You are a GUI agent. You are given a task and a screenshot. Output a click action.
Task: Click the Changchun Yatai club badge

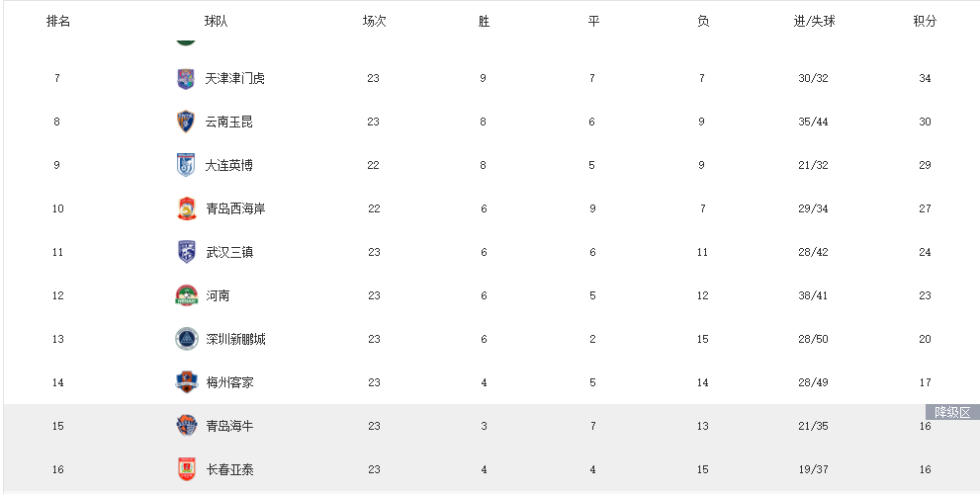tap(186, 469)
